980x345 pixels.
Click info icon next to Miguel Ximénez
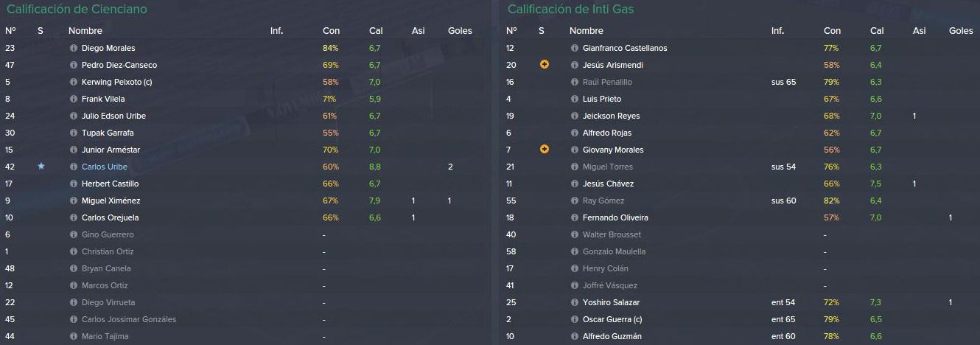pyautogui.click(x=73, y=201)
